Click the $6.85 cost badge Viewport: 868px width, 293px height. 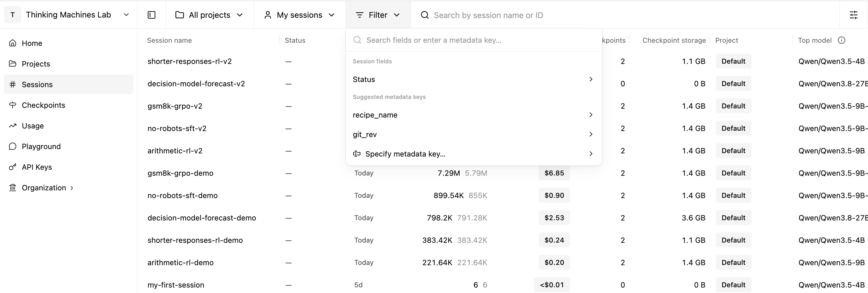(x=554, y=173)
